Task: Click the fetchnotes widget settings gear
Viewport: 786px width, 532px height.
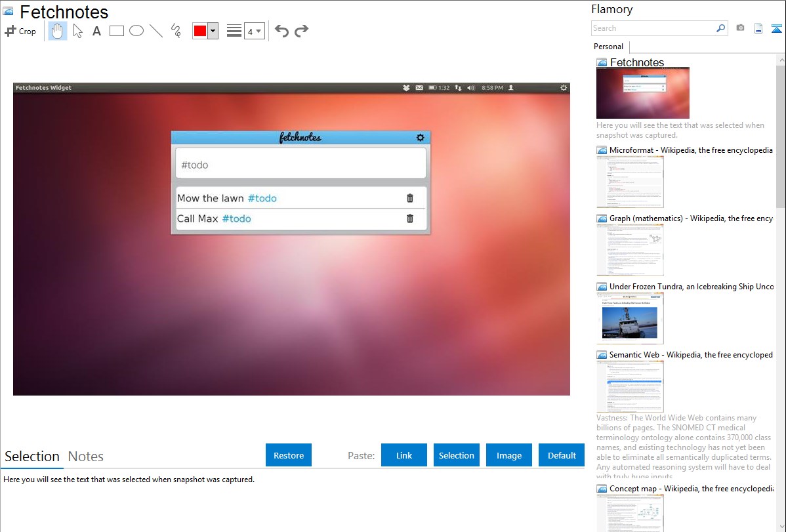Action: click(x=420, y=137)
